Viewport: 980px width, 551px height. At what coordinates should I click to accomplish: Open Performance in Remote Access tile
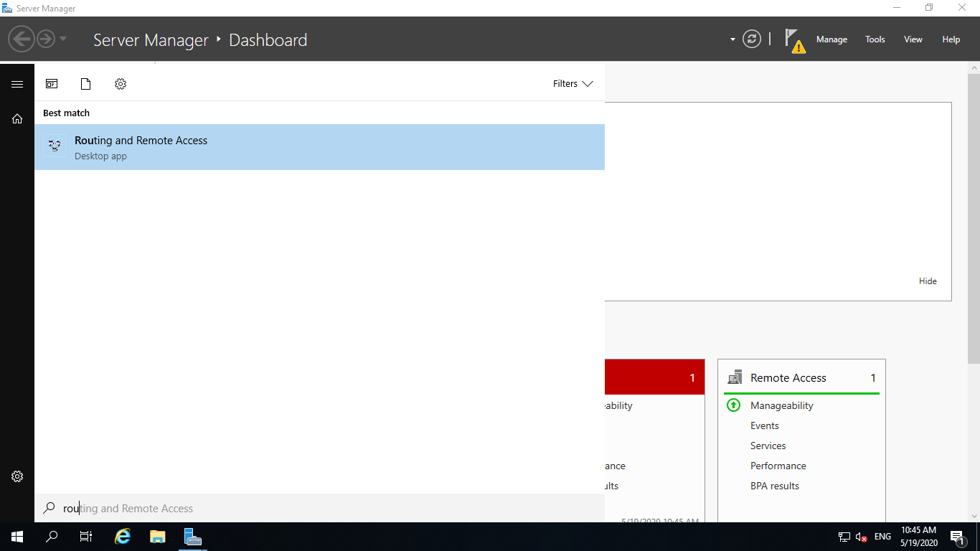click(778, 466)
